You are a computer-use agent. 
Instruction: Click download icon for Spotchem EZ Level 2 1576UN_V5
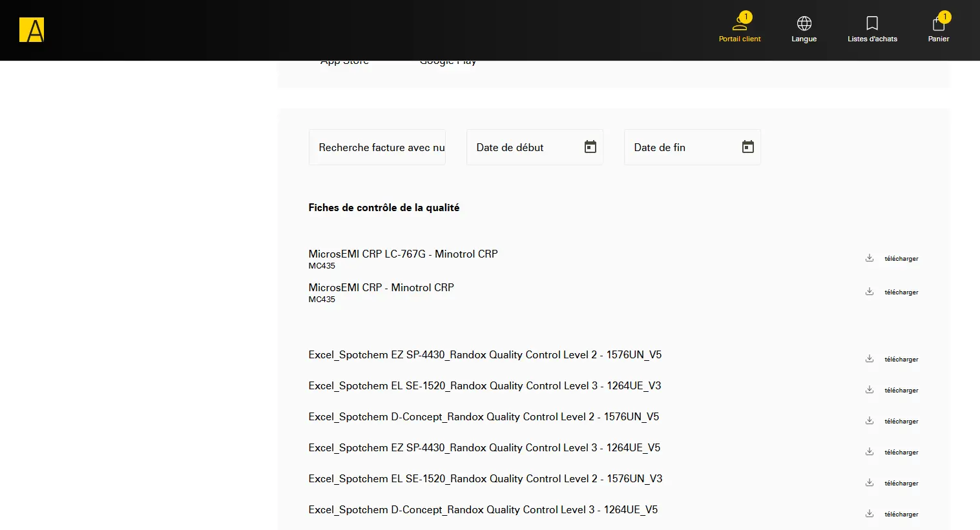(x=870, y=359)
